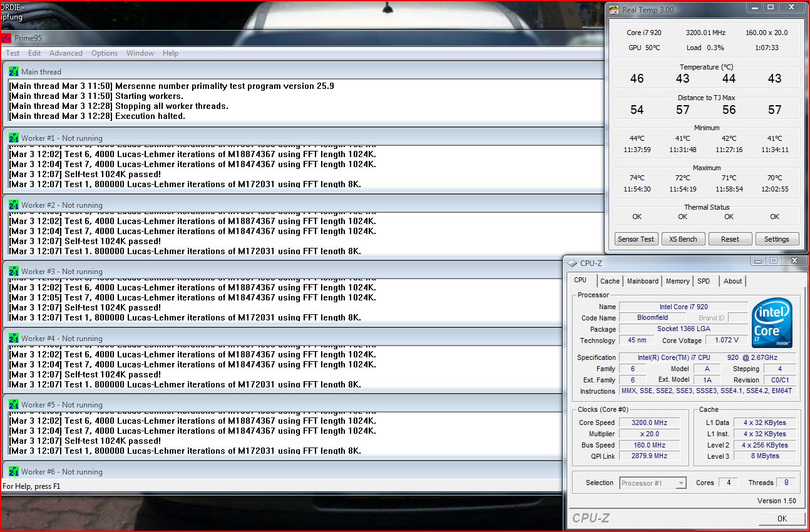This screenshot has width=810, height=532.
Task: Click the 'For Help, press F1' status bar
Action: (x=31, y=486)
